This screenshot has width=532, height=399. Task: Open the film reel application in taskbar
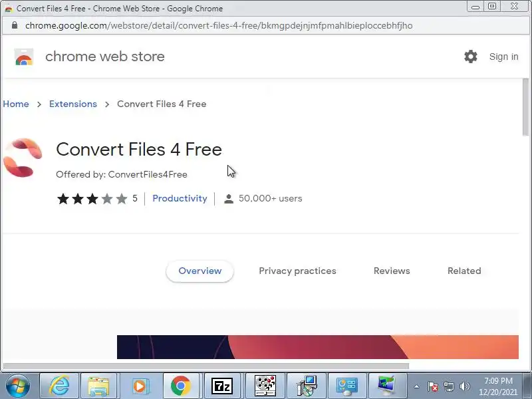(265, 386)
